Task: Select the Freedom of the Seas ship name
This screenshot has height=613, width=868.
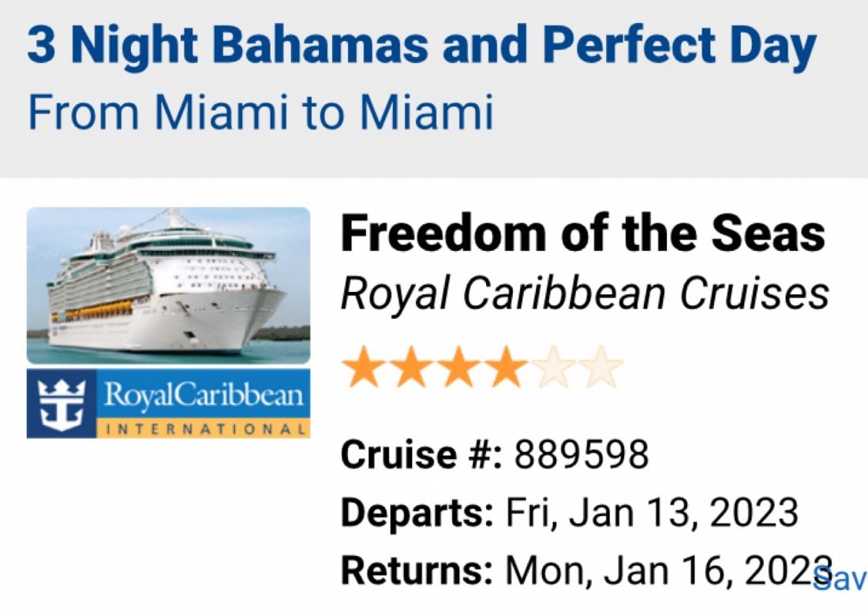Action: tap(583, 233)
